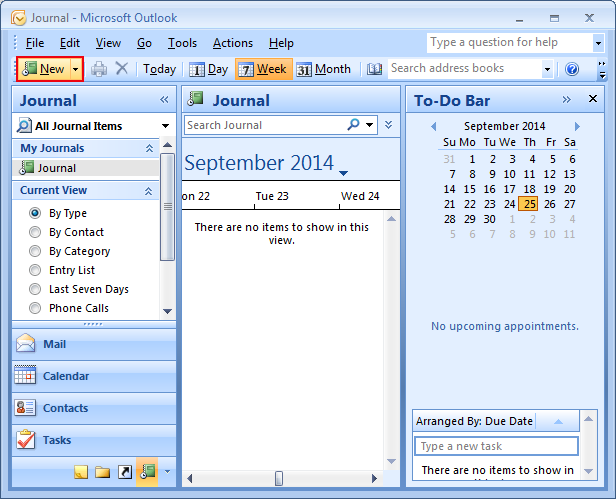The image size is (616, 499).
Task: Switch to Week view
Action: coord(264,69)
